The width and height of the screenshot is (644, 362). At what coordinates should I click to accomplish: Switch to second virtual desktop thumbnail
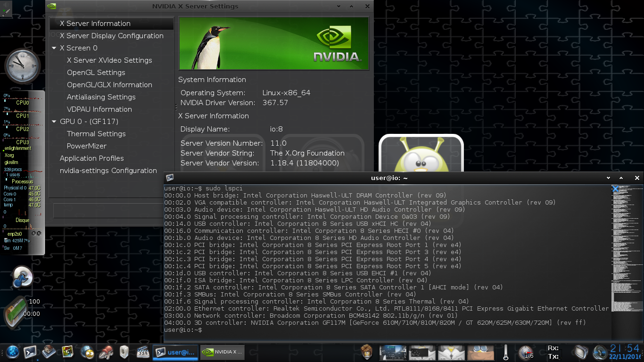pos(422,352)
